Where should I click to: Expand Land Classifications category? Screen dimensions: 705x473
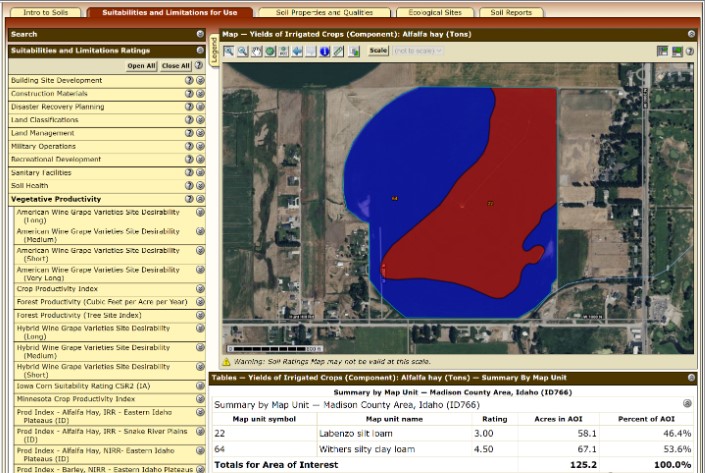tap(200, 120)
